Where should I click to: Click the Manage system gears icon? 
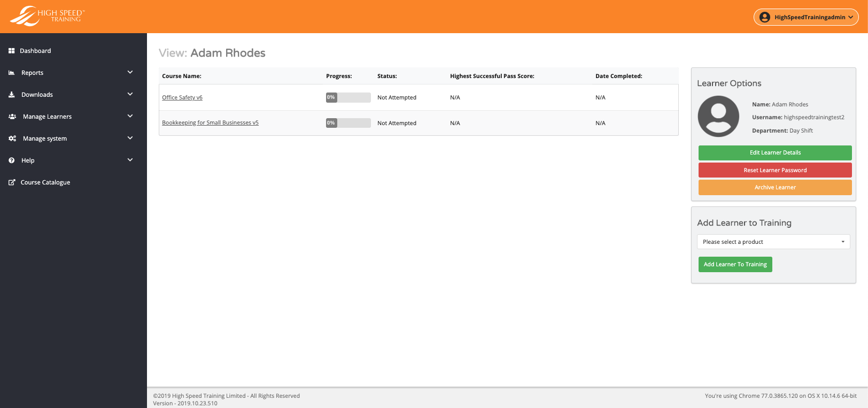click(12, 138)
